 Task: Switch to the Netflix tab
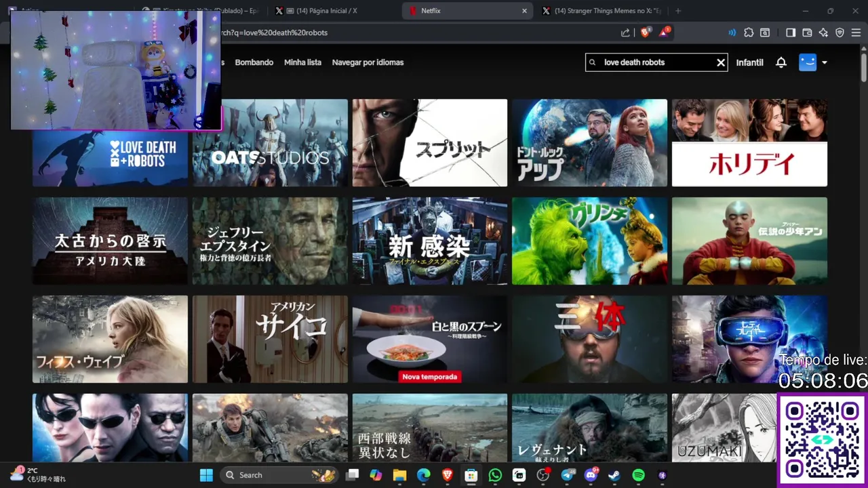click(468, 11)
